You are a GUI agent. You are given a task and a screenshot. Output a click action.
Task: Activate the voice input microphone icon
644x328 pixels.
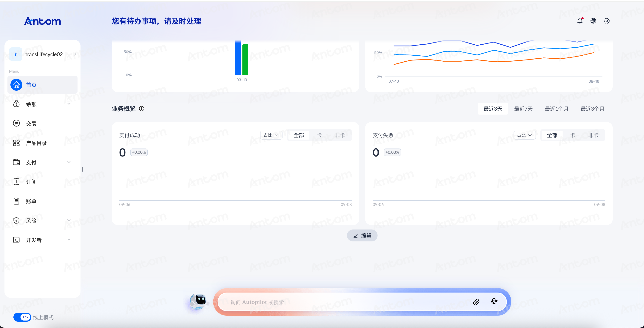pyautogui.click(x=494, y=302)
